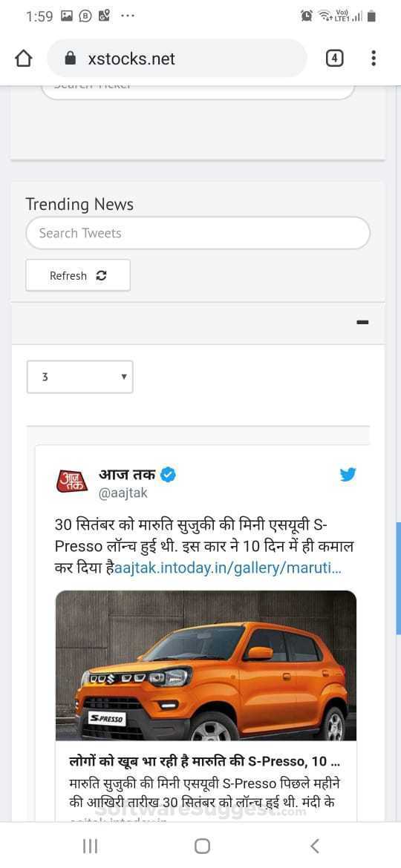Click the blue page scrollbar
Screen dimensions: 401x868
(x=398, y=578)
